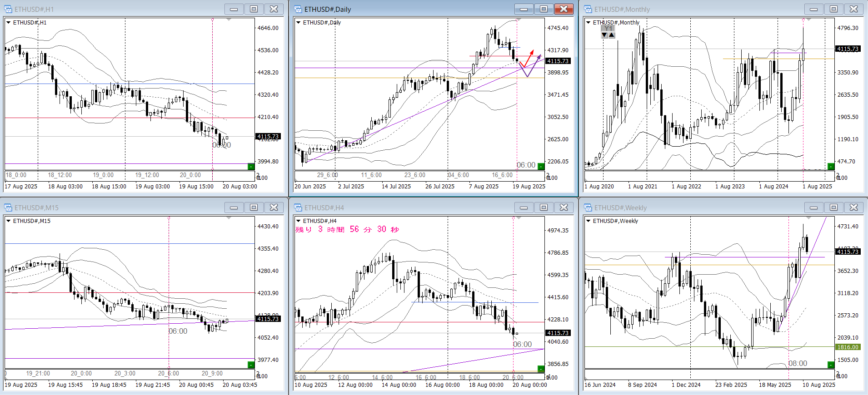This screenshot has height=395, width=868.
Task: Click the gray chart shift triangle on the M15 chart
Action: pyautogui.click(x=229, y=218)
